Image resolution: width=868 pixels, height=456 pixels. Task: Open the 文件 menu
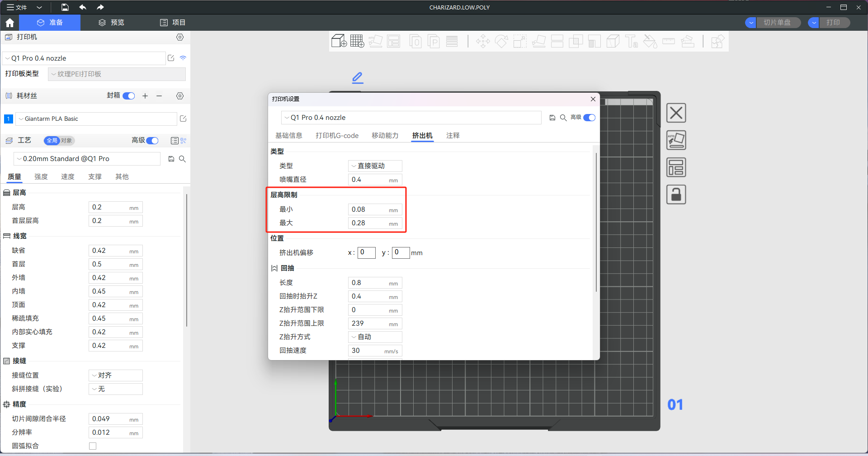click(x=17, y=7)
